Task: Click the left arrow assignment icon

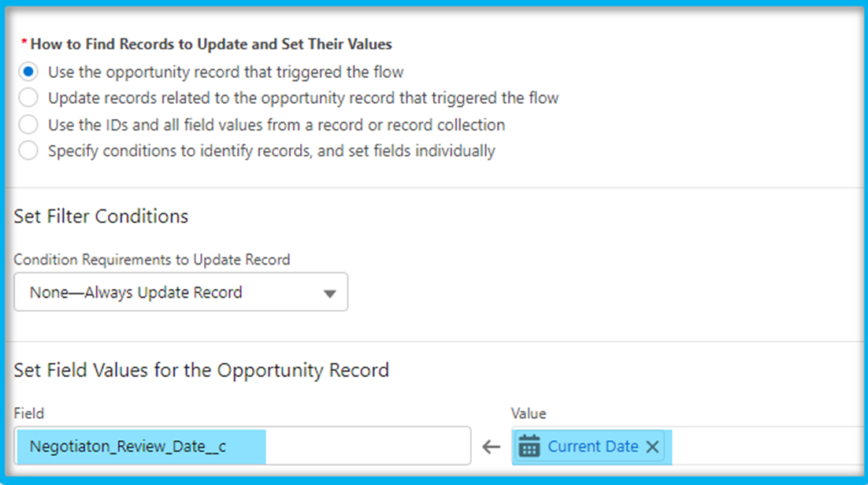Action: [491, 446]
